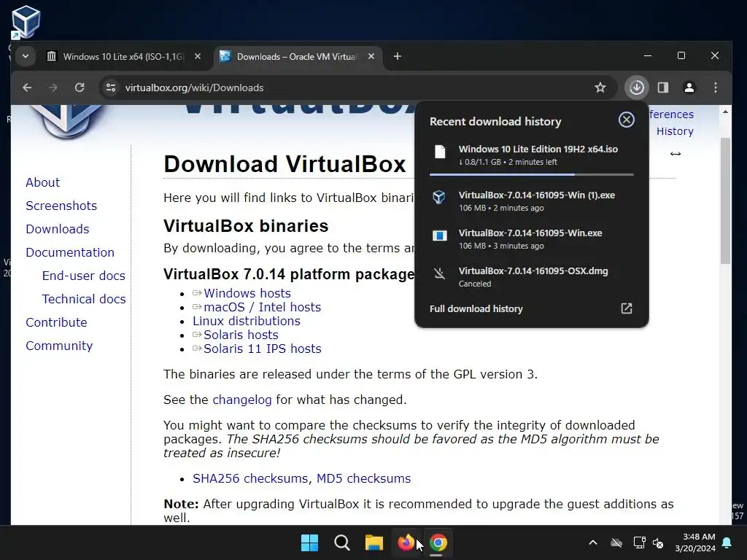Go back to the previous page
This screenshot has height=560, width=747.
(27, 87)
